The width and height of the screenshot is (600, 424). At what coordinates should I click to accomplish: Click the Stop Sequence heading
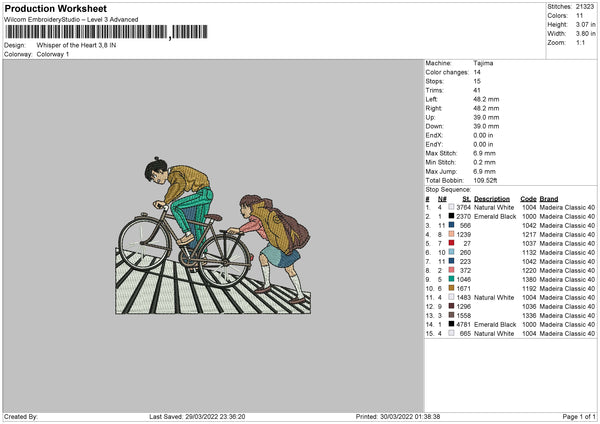(x=448, y=189)
